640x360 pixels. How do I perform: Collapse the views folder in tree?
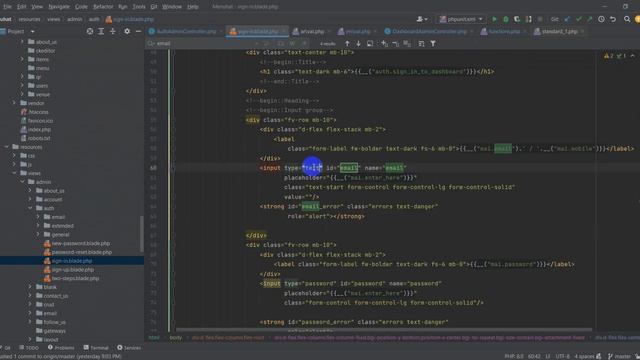pos(14,173)
